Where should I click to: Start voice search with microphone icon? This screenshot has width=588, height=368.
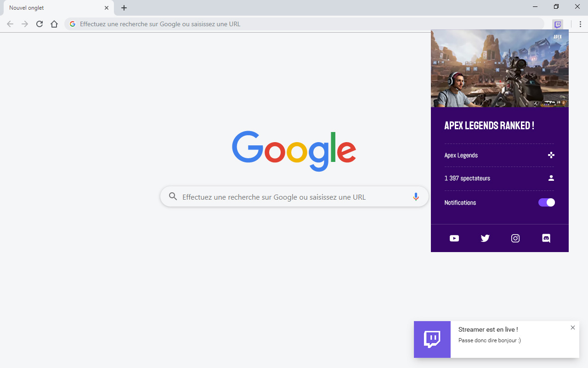tap(416, 197)
